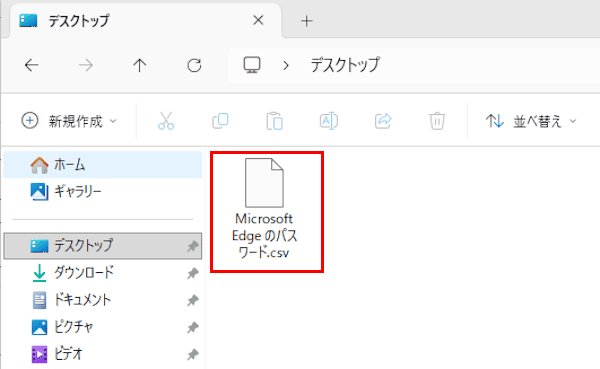600x369 pixels.
Task: Open ビデオ in the sidebar
Action: point(103,354)
